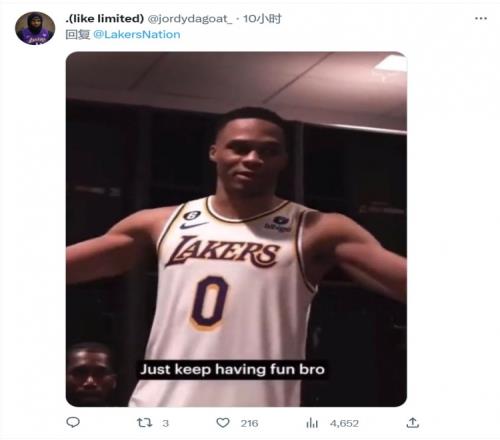
Task: Open the @jordydagoat_ handle link
Action: 189,19
